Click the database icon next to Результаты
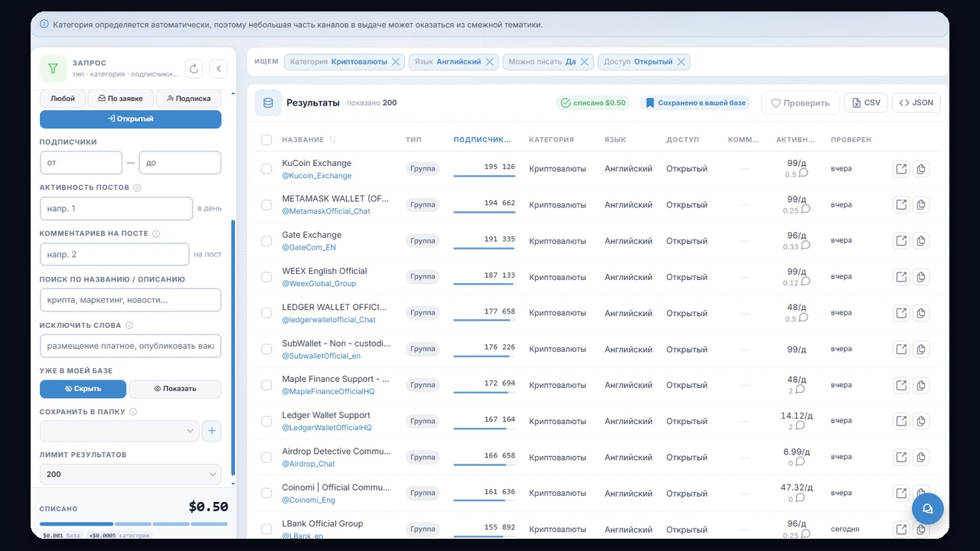Screen dimensions: 980x551 [x=268, y=103]
